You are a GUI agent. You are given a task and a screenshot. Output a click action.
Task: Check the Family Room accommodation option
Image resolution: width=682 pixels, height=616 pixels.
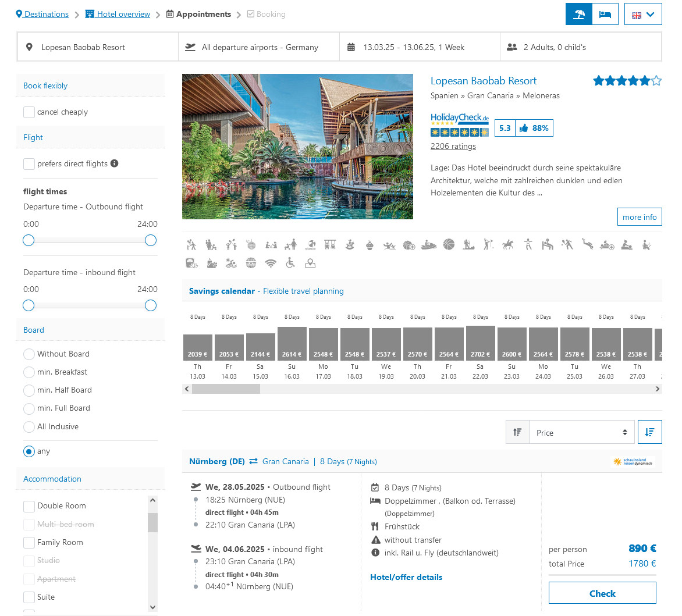pos(29,543)
